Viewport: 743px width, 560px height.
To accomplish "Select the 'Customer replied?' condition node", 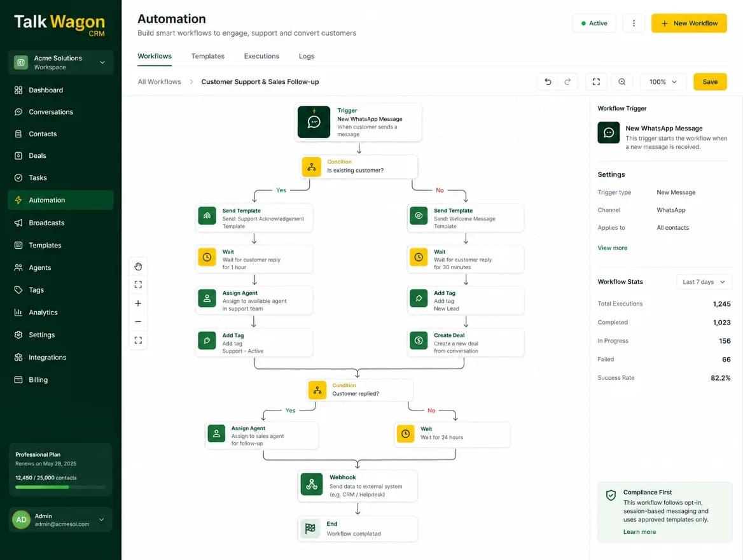I will (x=359, y=389).
